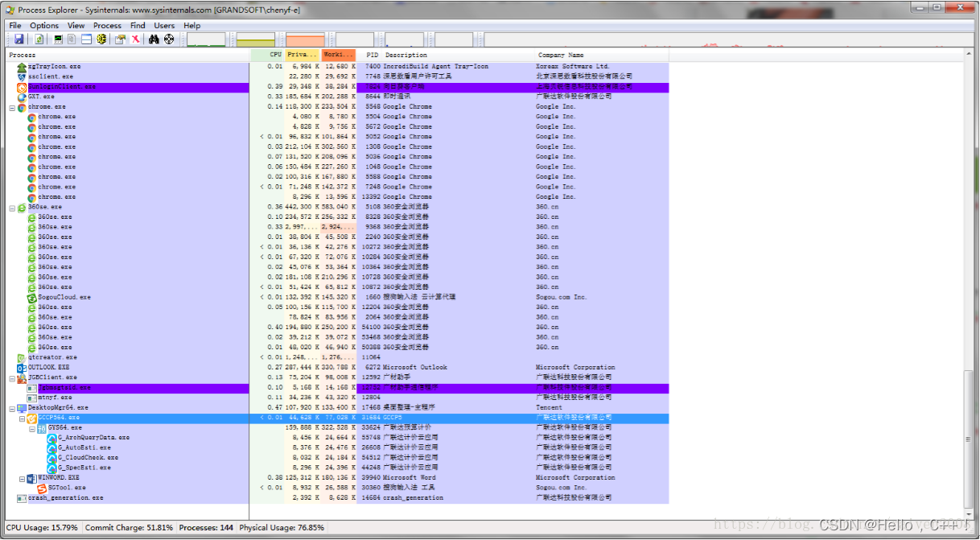Image resolution: width=980 pixels, height=540 pixels.
Task: Open the Find menu
Action: (x=138, y=26)
